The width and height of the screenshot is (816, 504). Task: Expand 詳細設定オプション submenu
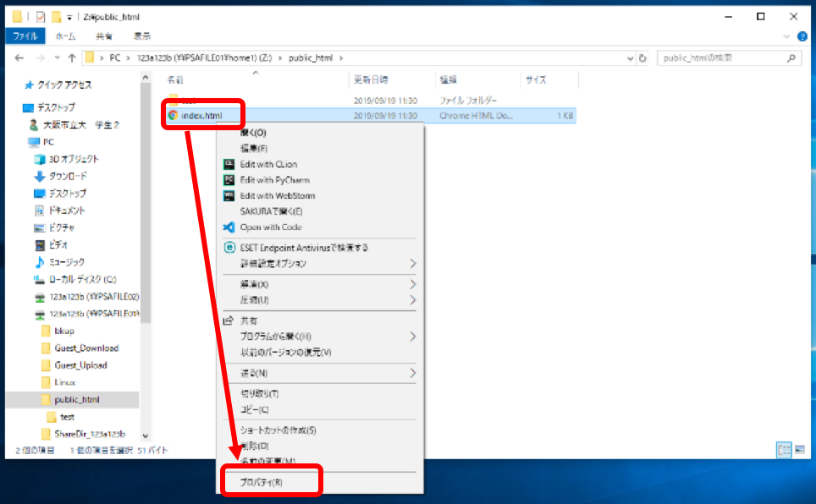319,264
